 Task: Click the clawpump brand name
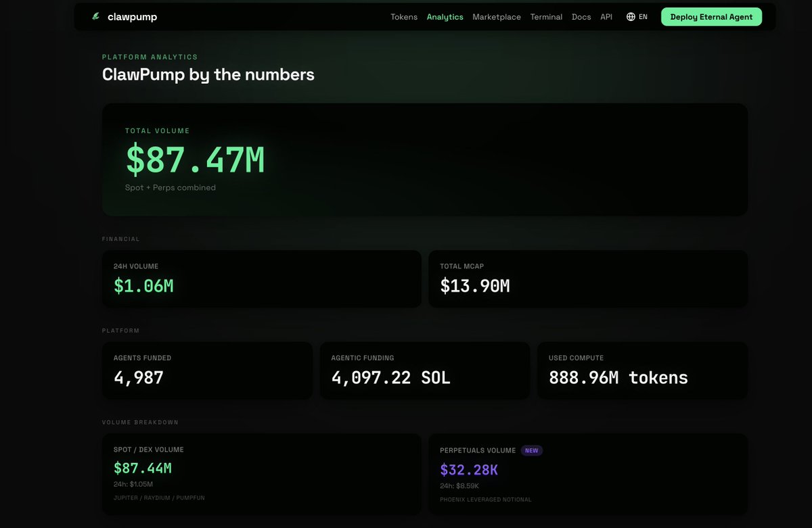click(x=132, y=17)
